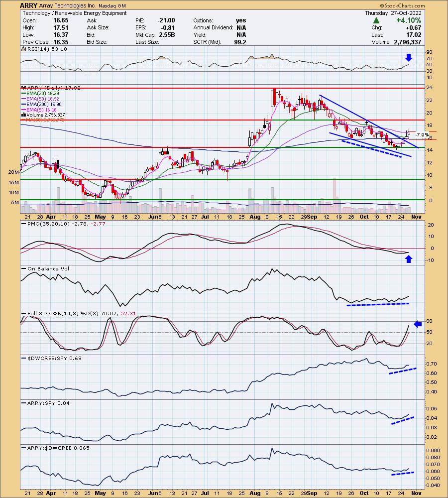Image resolution: width=448 pixels, height=498 pixels.
Task: Click the small line icon before RSI(14)
Action: tap(24, 49)
